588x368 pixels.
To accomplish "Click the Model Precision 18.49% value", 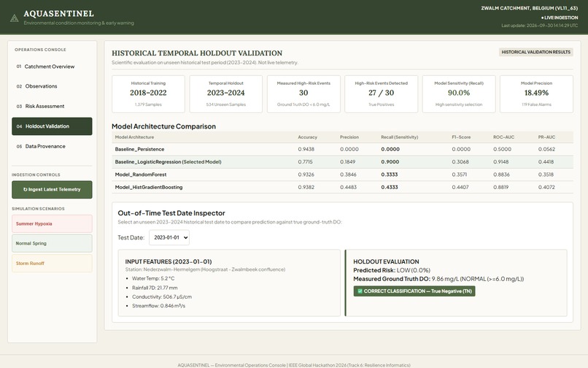I will (536, 93).
